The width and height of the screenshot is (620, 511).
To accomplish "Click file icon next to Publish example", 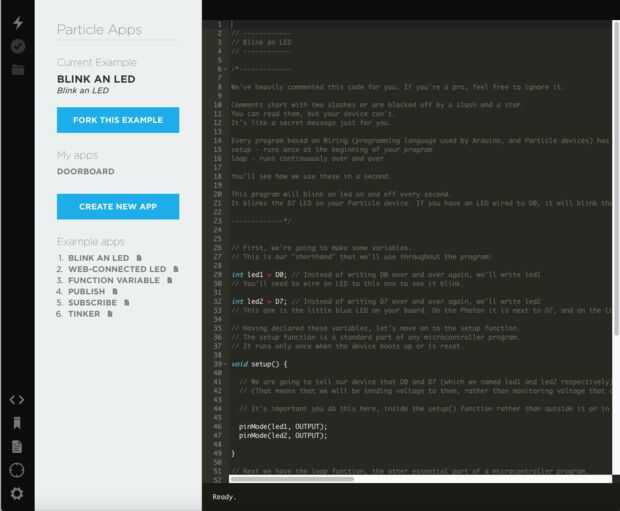I will click(x=115, y=291).
